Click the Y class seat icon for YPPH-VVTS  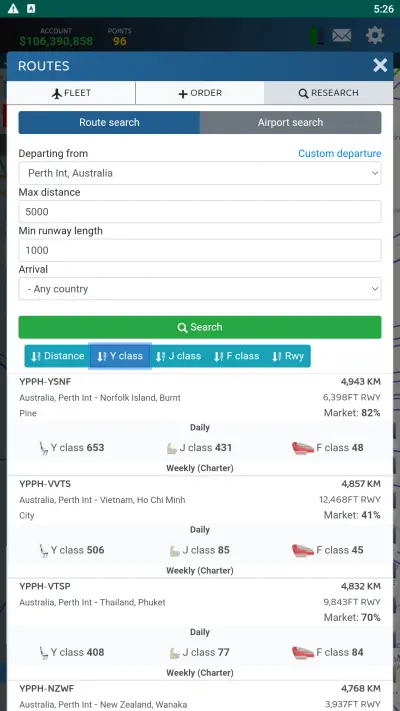[44, 550]
